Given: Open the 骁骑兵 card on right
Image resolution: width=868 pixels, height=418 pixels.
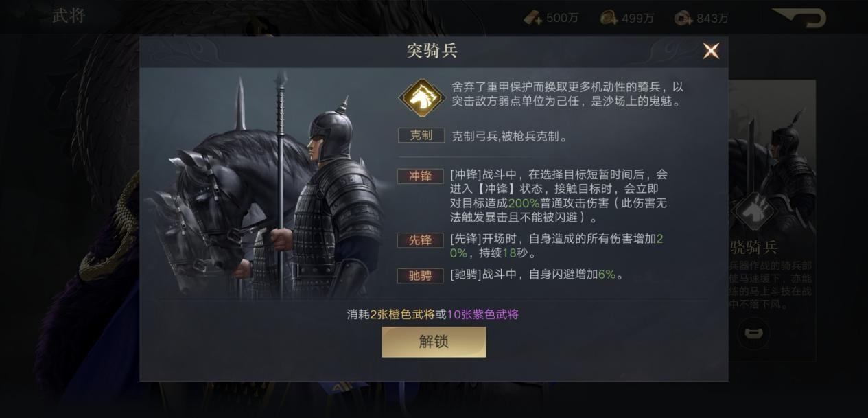Looking at the screenshot, I should (772, 221).
